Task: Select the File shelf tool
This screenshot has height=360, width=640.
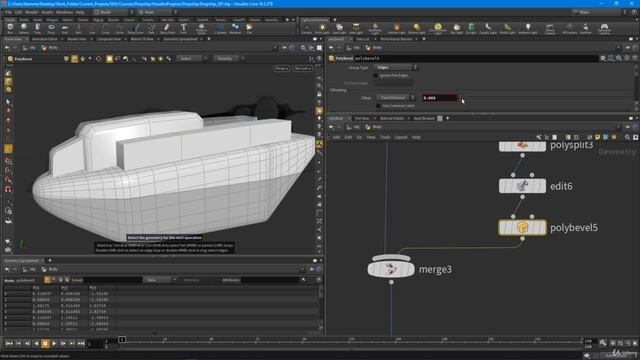Action: 249,28
